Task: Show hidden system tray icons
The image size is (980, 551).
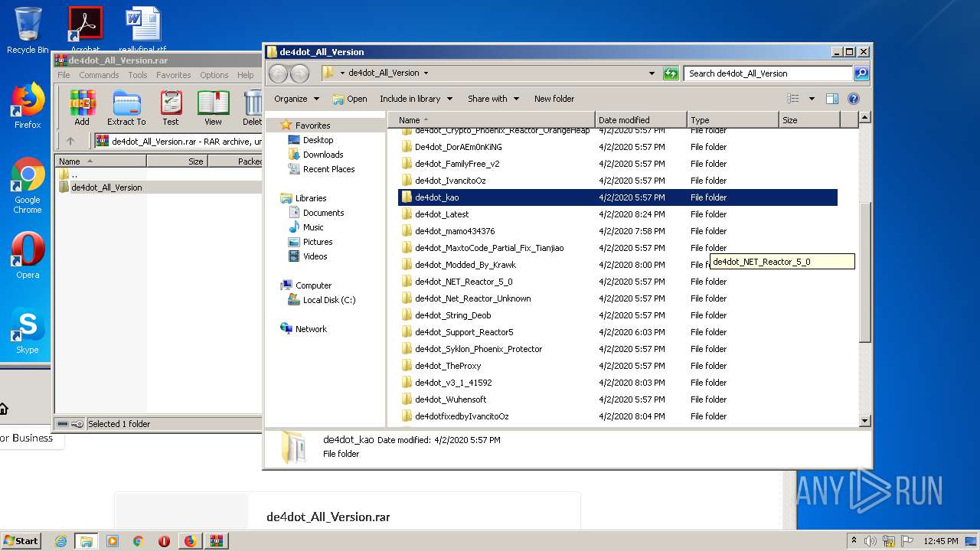Action: [x=854, y=541]
